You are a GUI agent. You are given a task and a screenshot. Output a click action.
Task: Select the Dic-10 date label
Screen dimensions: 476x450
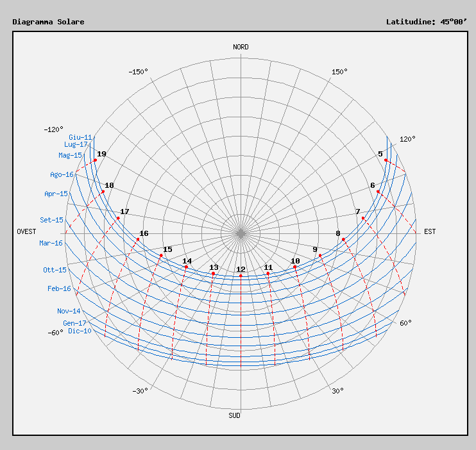tap(80, 331)
